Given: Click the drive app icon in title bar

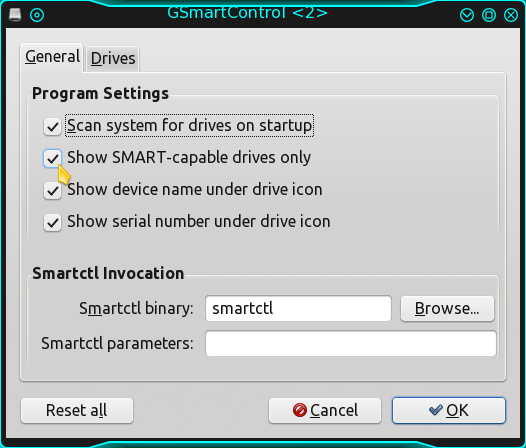Looking at the screenshot, I should coord(15,15).
